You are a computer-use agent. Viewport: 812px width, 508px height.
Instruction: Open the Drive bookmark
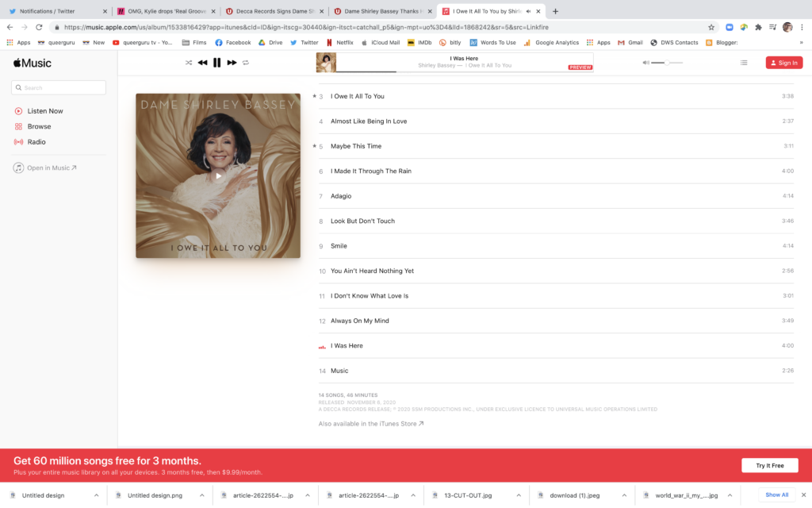tap(270, 43)
